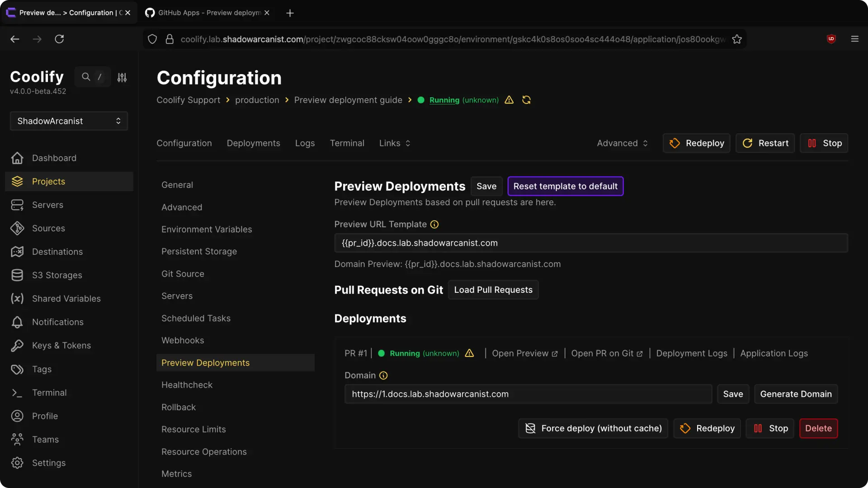Click Reset template to default button
The image size is (868, 488).
tap(565, 186)
